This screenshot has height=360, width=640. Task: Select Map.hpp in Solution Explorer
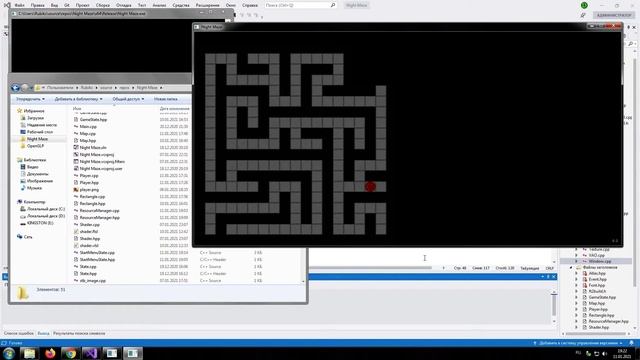coord(597,303)
